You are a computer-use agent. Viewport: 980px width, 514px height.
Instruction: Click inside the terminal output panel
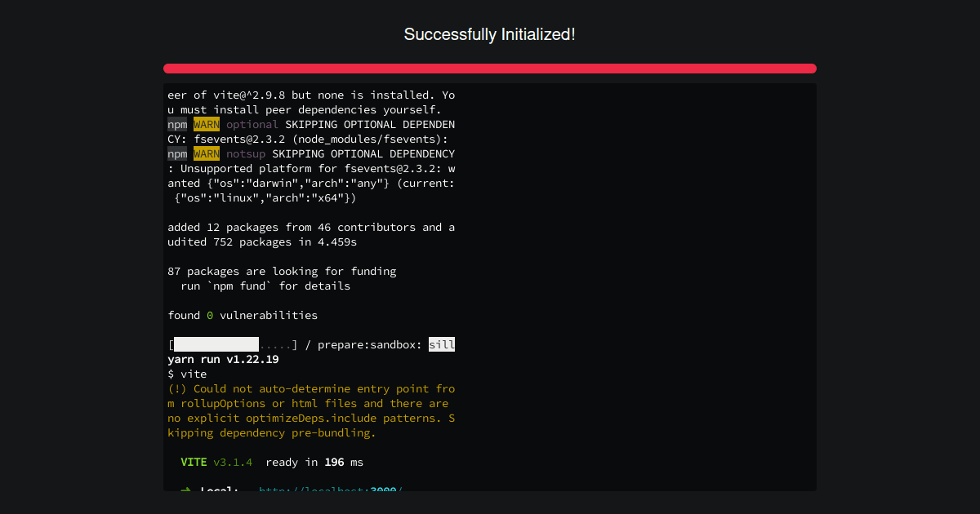[x=612, y=286]
